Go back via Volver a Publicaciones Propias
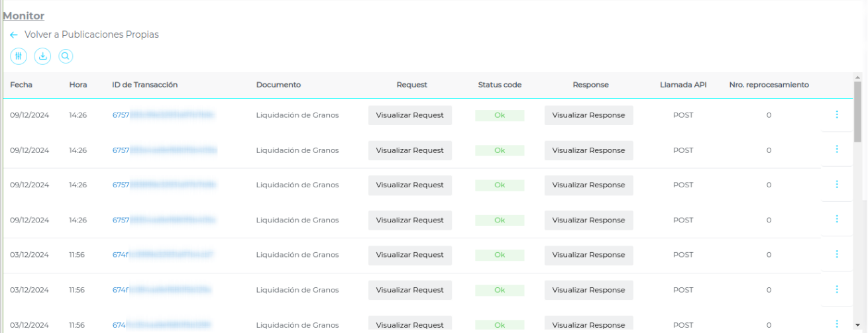 pyautogui.click(x=91, y=34)
